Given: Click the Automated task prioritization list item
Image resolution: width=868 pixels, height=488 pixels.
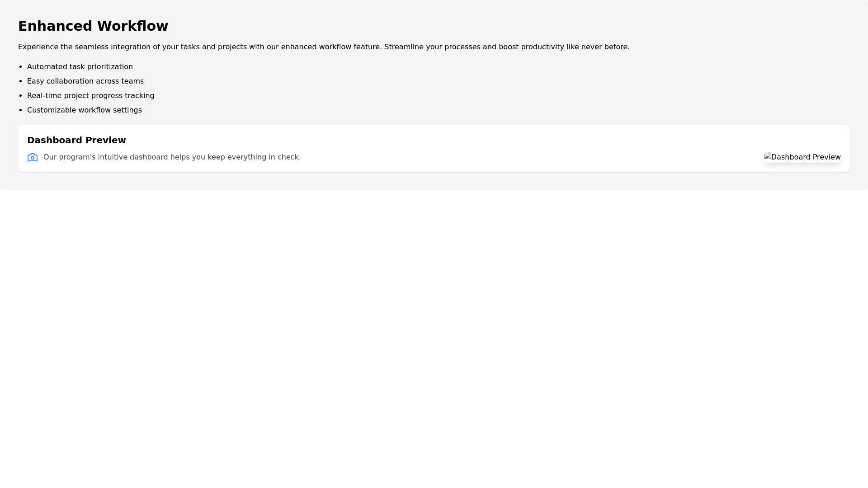Looking at the screenshot, I should click(x=80, y=67).
